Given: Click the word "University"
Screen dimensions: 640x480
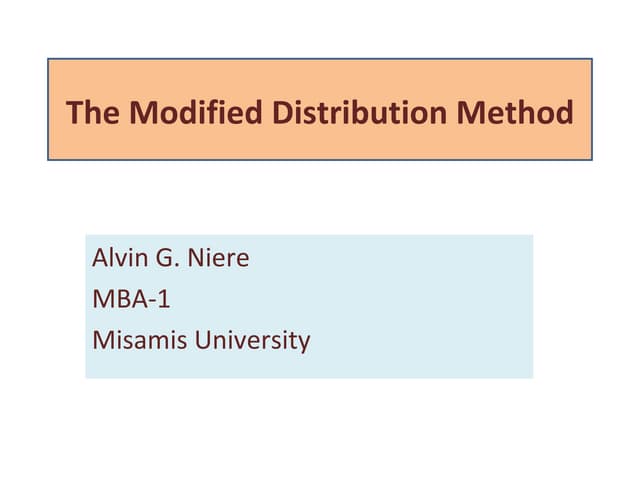Looking at the screenshot, I should [252, 340].
